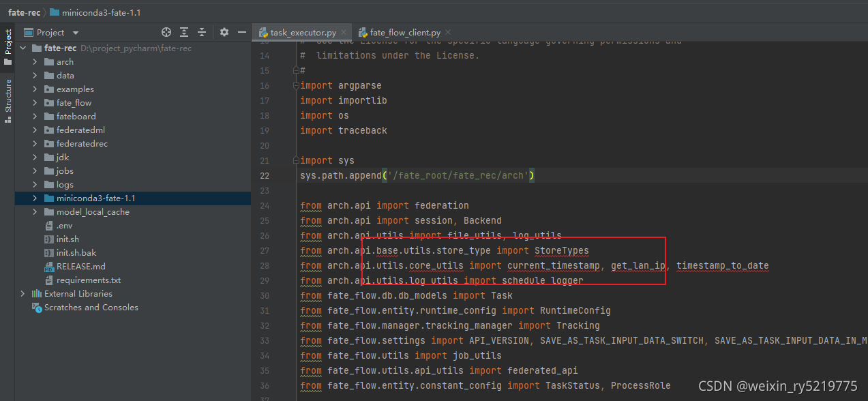Expand the arch folder
868x401 pixels.
pos(35,62)
